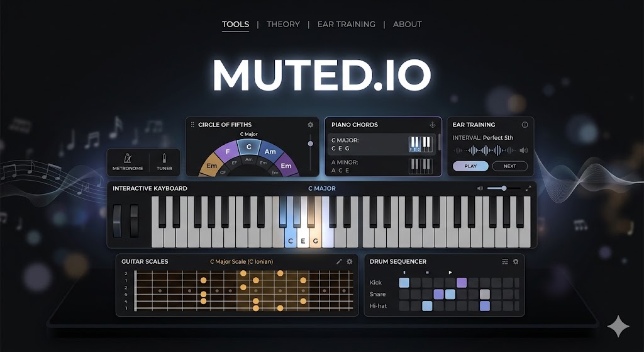Toggle the Snare row's purple step
Screen dimensions: 644x352
438,294
